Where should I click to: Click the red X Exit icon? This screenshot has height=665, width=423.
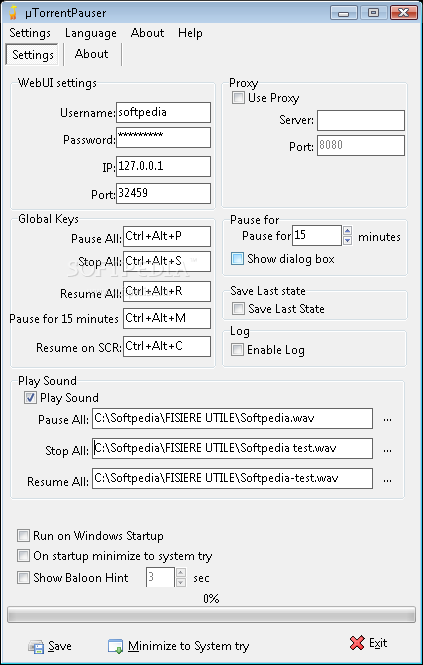(x=357, y=643)
